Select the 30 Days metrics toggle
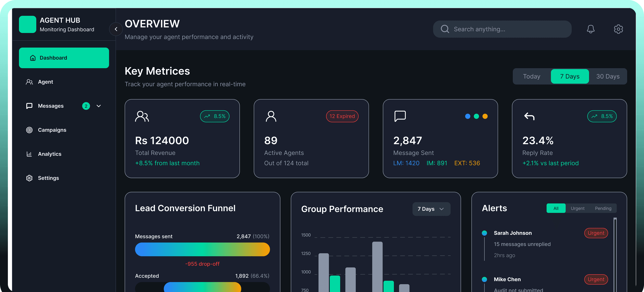This screenshot has height=292, width=644. [608, 76]
